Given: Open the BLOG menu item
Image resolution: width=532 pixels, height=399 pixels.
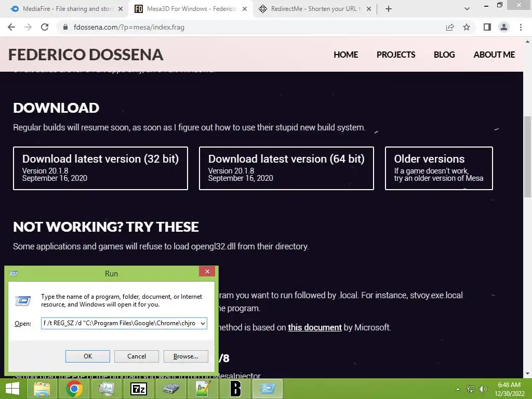Looking at the screenshot, I should [x=444, y=55].
